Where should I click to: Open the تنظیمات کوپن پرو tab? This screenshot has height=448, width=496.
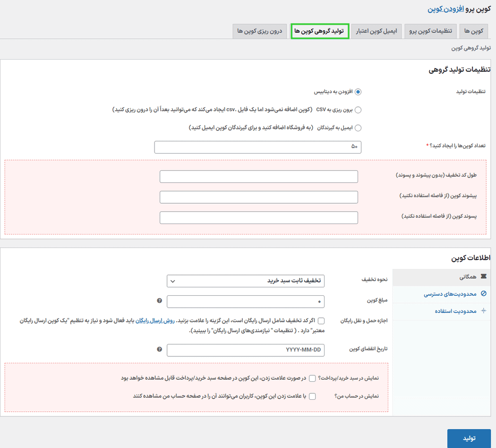coord(431,31)
